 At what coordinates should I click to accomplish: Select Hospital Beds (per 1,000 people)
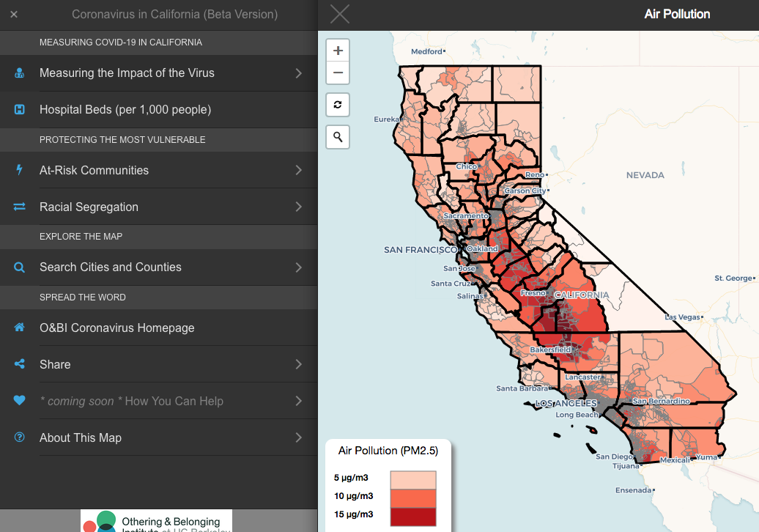(x=159, y=109)
